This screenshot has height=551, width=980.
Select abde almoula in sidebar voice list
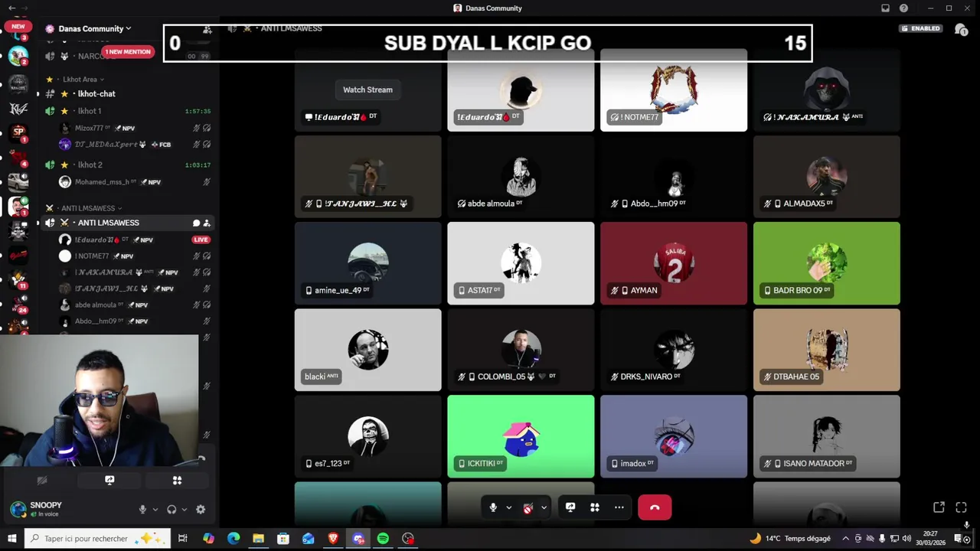(96, 305)
